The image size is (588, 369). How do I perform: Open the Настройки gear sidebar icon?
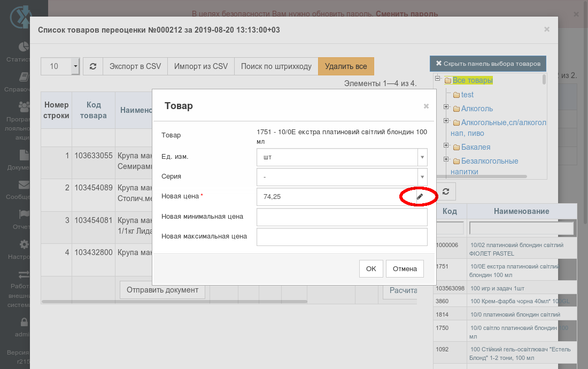coord(24,244)
